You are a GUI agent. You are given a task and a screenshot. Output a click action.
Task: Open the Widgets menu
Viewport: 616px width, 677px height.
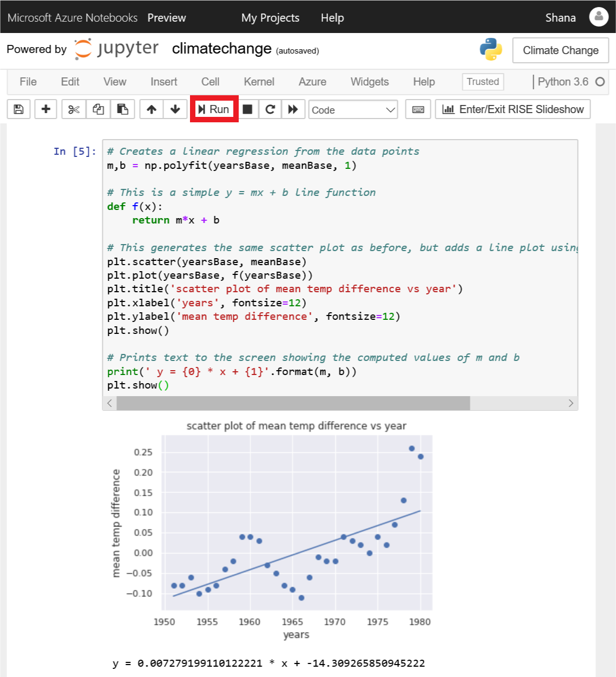tap(369, 82)
